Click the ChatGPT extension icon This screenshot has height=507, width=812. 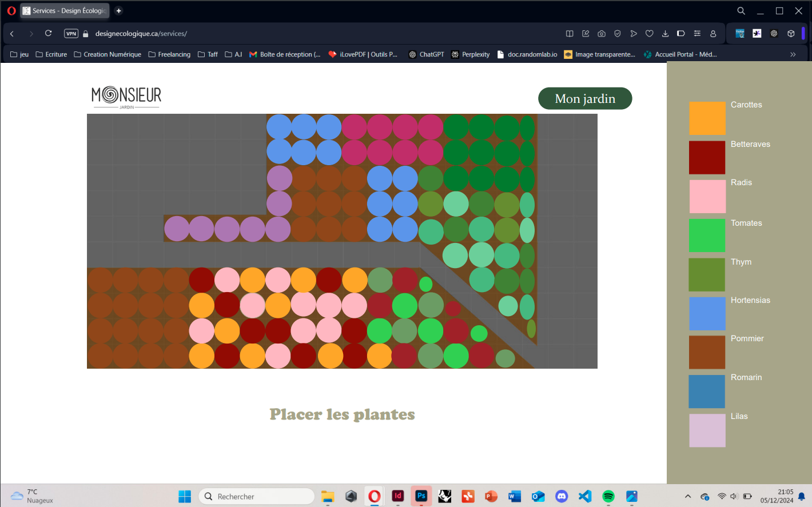(x=774, y=34)
